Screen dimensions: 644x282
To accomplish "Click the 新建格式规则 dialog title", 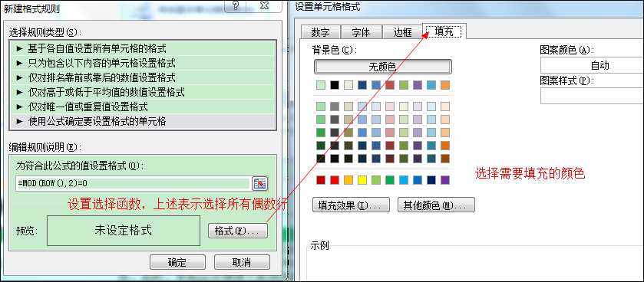I will point(31,8).
